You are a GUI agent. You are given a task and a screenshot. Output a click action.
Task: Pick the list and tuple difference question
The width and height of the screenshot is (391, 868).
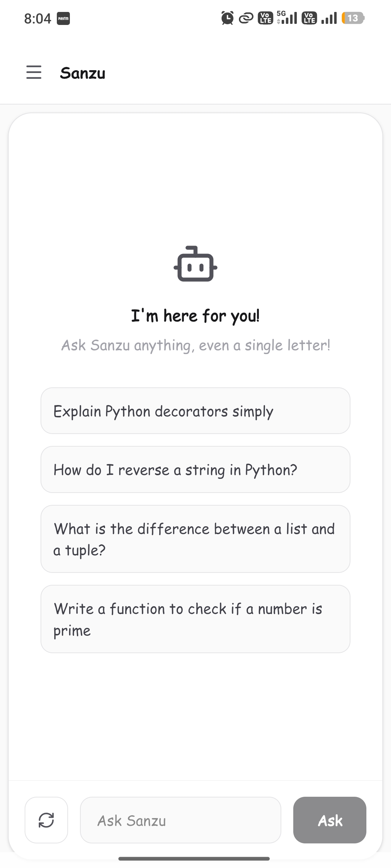pos(195,539)
